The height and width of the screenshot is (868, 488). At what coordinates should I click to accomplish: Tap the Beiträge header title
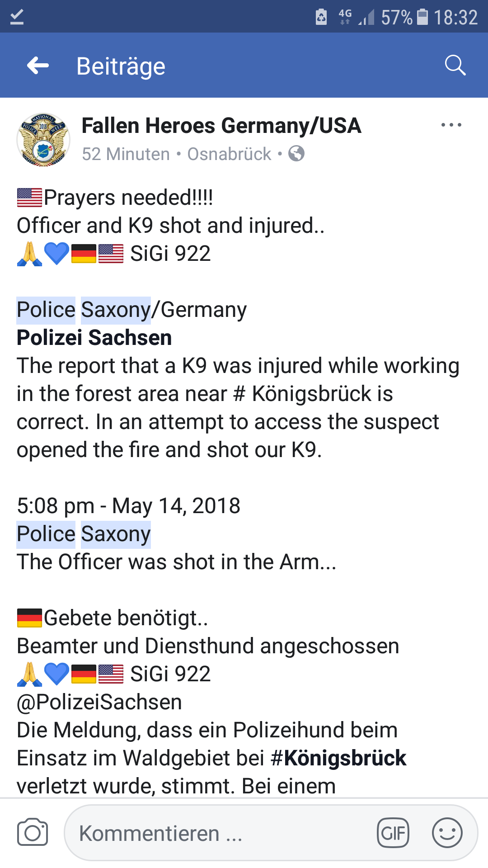(121, 66)
